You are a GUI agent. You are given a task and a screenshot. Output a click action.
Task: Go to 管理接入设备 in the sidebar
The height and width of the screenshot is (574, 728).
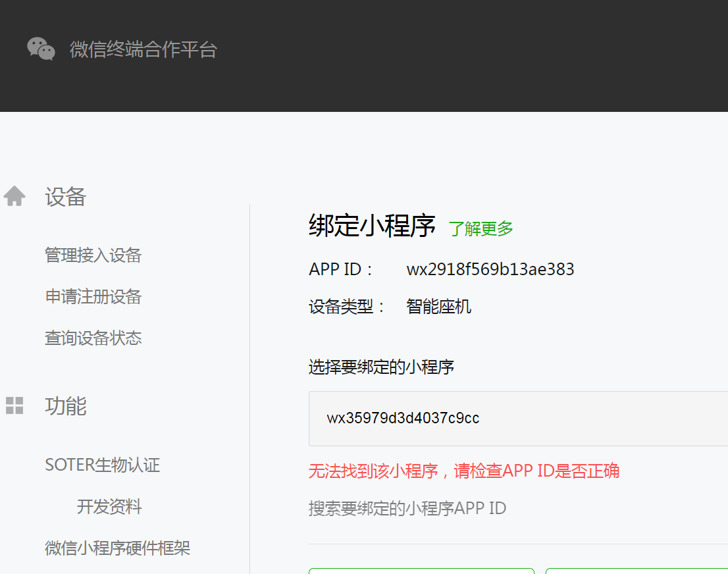click(x=93, y=255)
